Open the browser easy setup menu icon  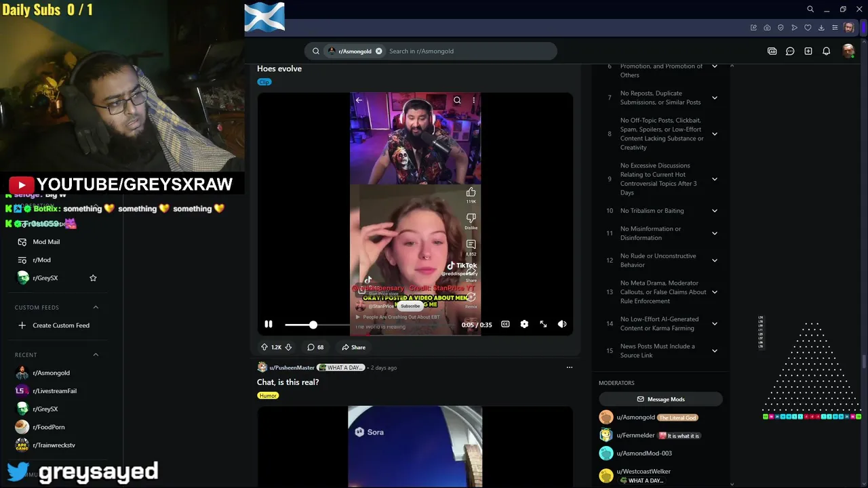[835, 28]
